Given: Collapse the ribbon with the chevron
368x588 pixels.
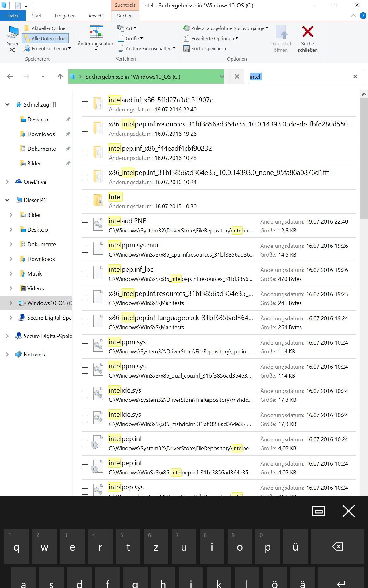Looking at the screenshot, I should pos(353,16).
